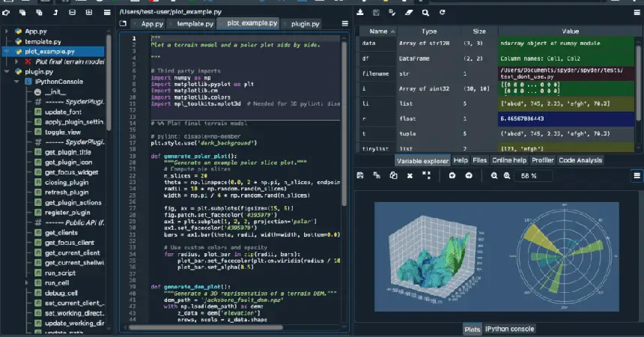The height and width of the screenshot is (337, 644).
Task: Click the save all plots icon
Action: [x=377, y=175]
